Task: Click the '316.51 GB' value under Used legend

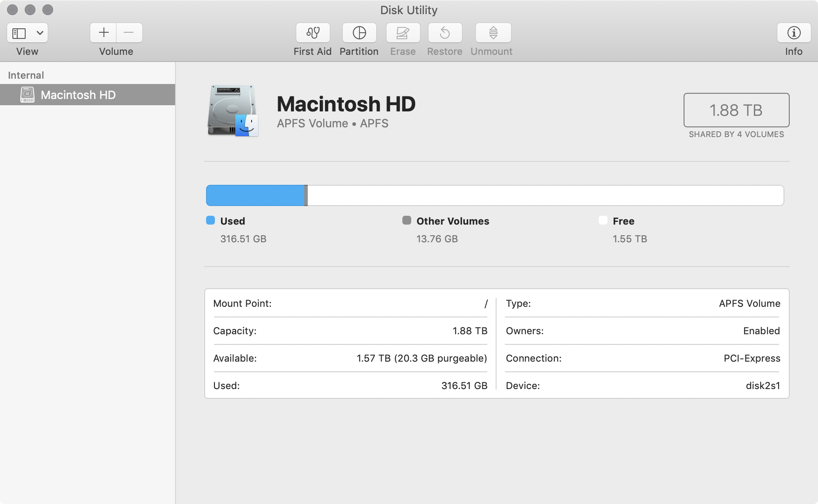Action: click(x=243, y=239)
